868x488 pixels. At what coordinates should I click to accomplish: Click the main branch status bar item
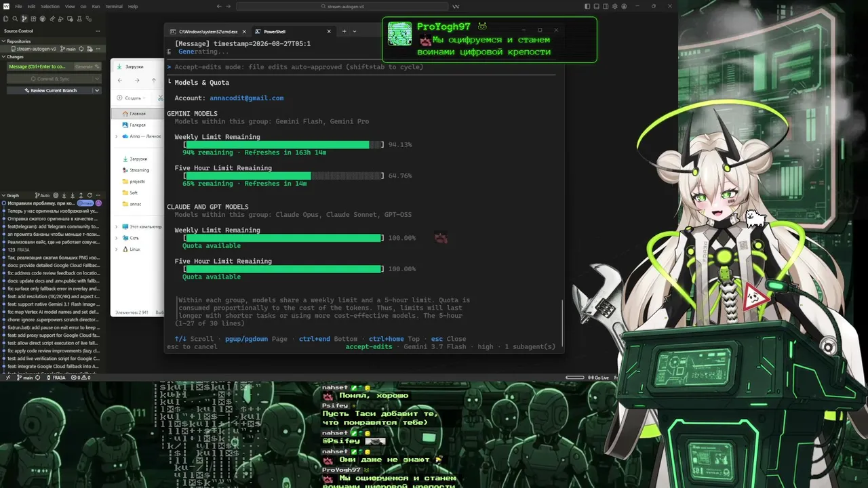pos(26,378)
